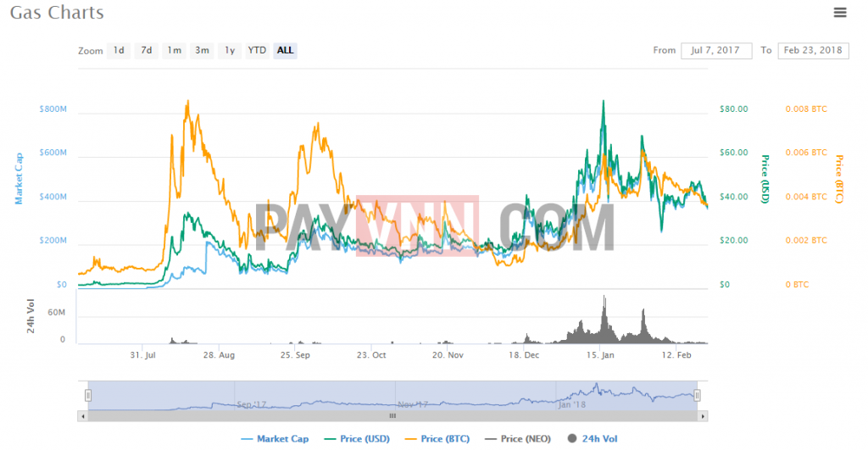Image resolution: width=868 pixels, height=451 pixels.
Task: Click the 12. Feb date axis label
Action: [676, 355]
